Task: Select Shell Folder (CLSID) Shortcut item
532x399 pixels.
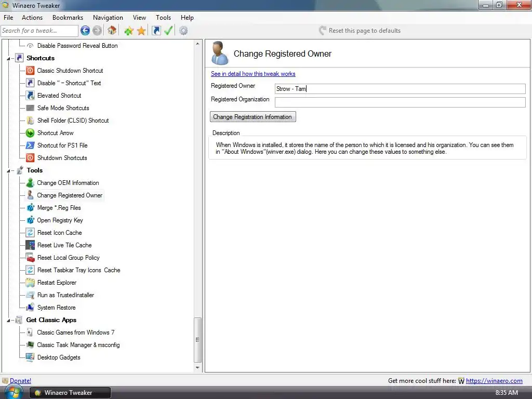Action: click(73, 121)
